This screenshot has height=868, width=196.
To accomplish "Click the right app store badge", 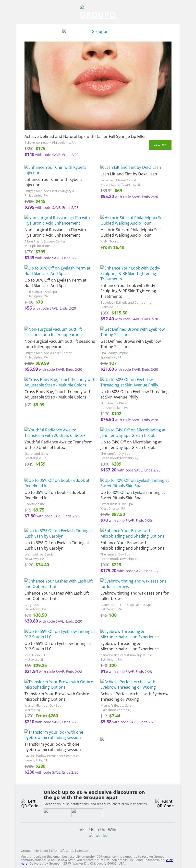I will 87,813.
